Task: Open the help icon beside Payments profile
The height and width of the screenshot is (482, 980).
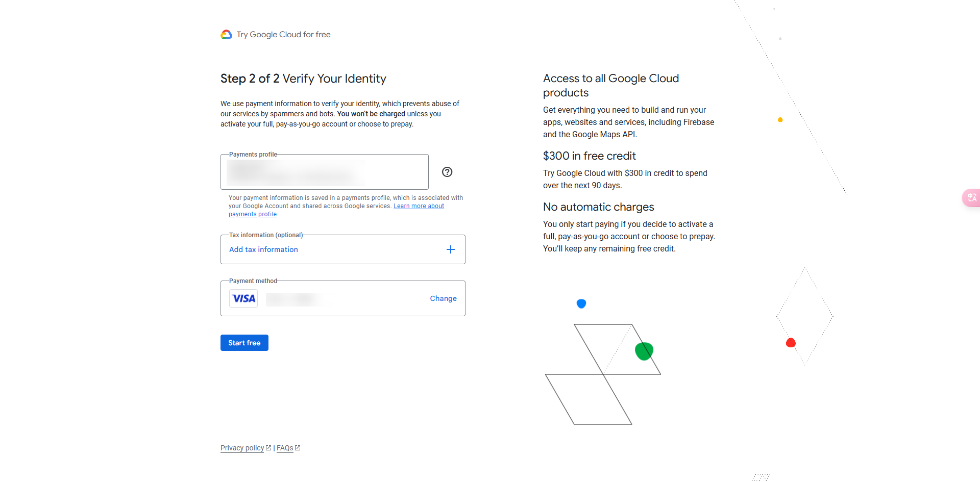Action: pyautogui.click(x=447, y=172)
